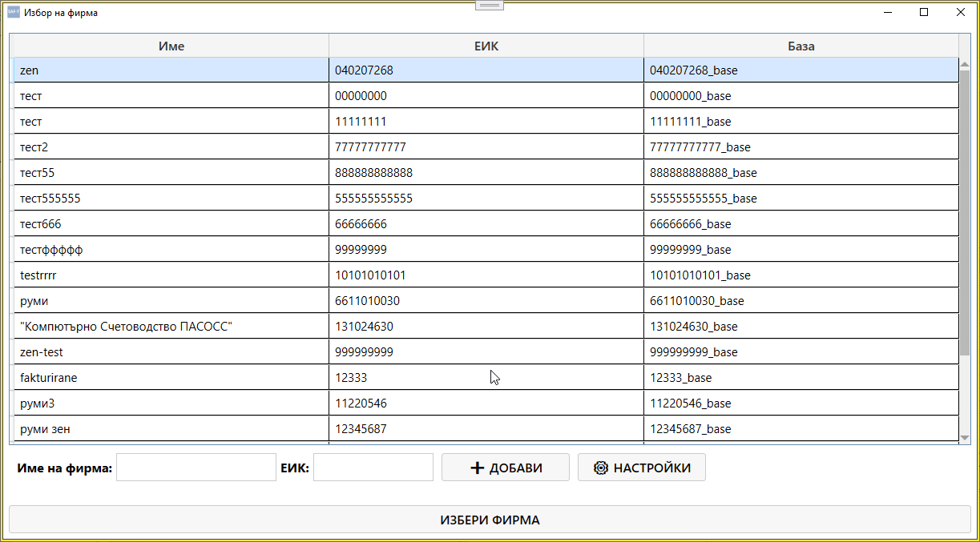Click the 12333_base cell

(801, 378)
